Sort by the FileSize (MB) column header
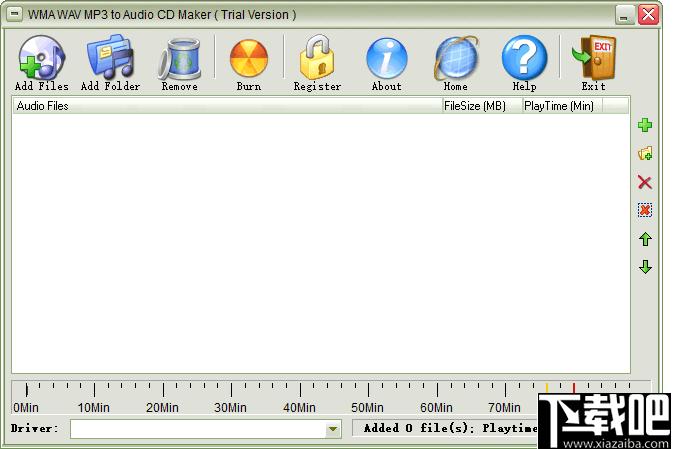Image resolution: width=673 pixels, height=449 pixels. click(482, 106)
